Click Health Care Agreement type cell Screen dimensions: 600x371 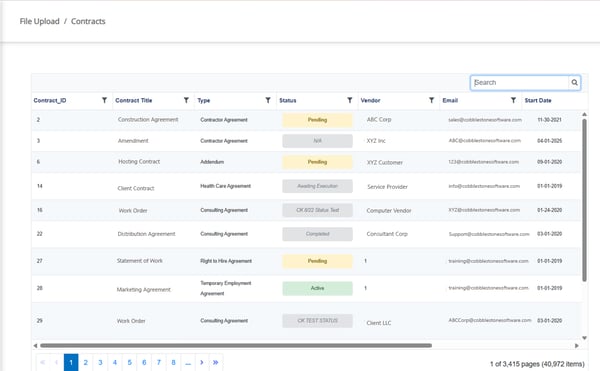coord(225,186)
